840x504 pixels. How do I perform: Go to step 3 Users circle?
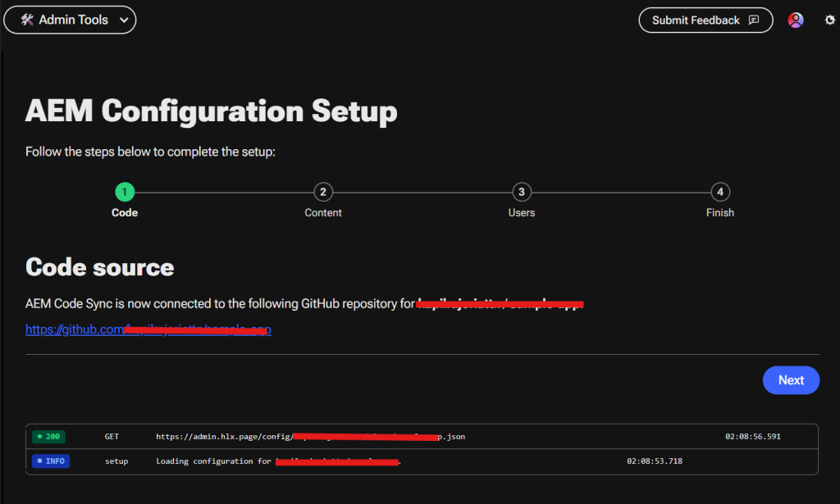(521, 192)
